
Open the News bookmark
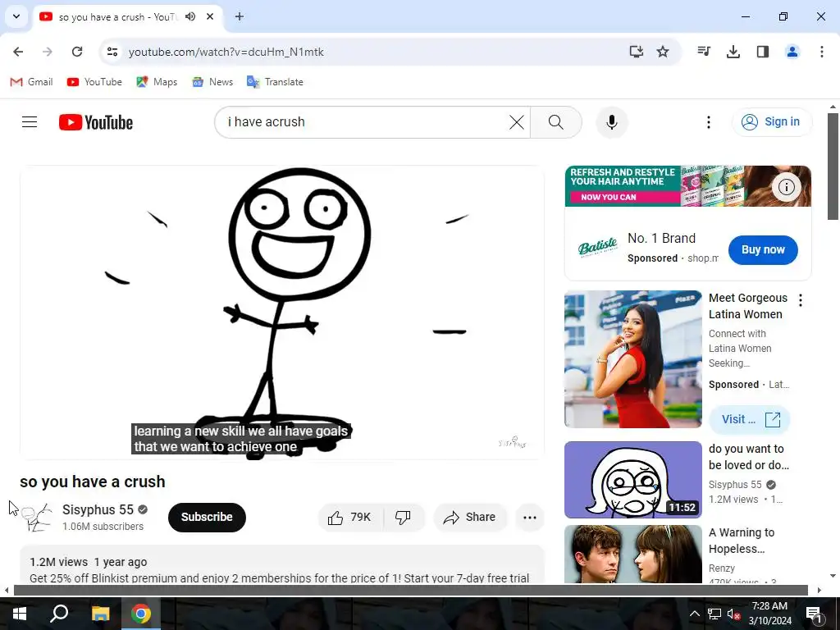click(212, 82)
